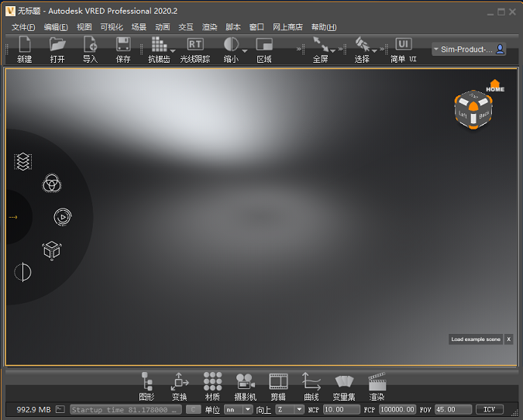Dismiss the Load example scene prompt with X
Image resolution: width=523 pixels, height=420 pixels.
[508, 339]
